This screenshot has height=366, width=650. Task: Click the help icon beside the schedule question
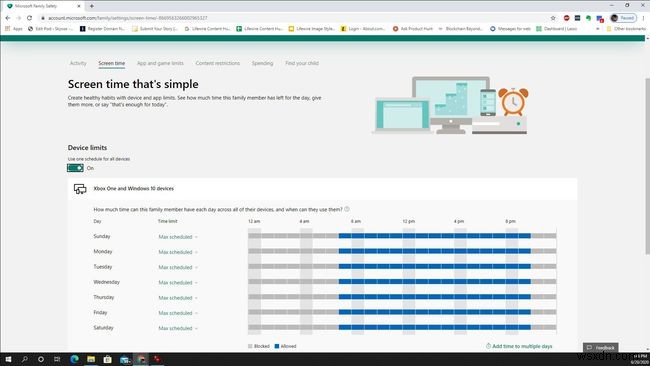(x=347, y=209)
